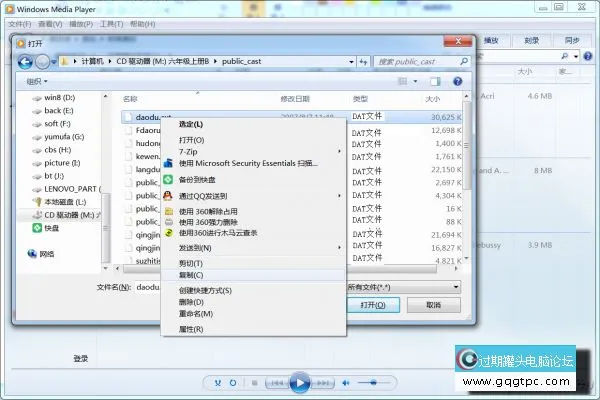Click the Next track button

(x=323, y=382)
